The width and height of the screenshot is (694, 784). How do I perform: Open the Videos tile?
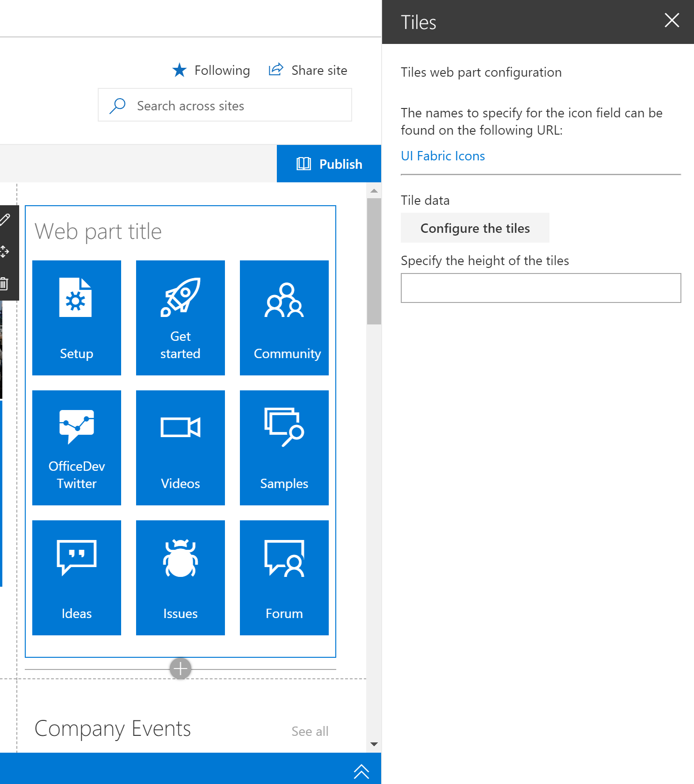(181, 448)
